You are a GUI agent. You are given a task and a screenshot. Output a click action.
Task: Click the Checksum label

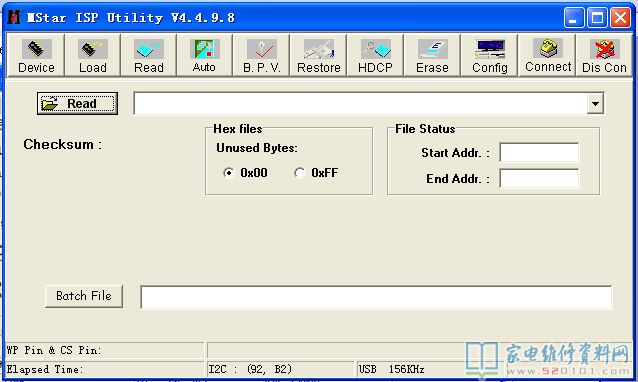(62, 144)
